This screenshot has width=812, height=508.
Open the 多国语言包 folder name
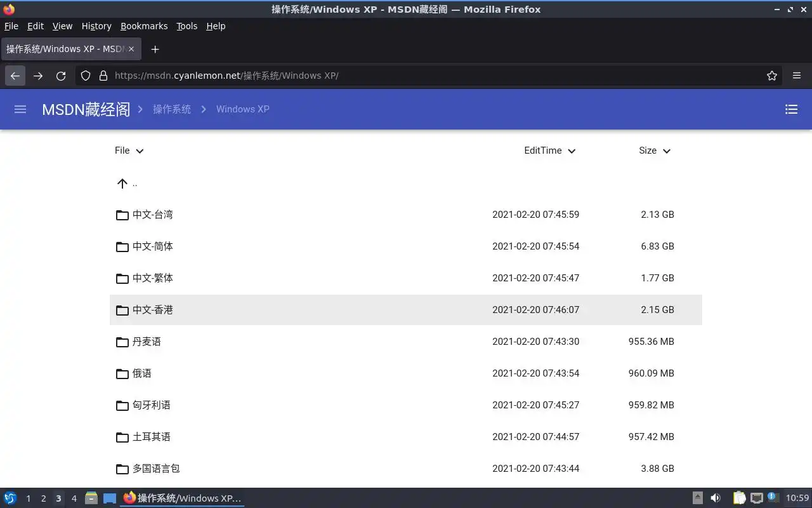(x=156, y=469)
